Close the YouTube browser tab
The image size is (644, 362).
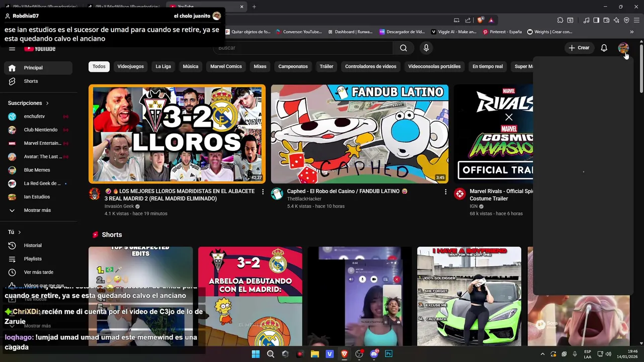(x=242, y=7)
